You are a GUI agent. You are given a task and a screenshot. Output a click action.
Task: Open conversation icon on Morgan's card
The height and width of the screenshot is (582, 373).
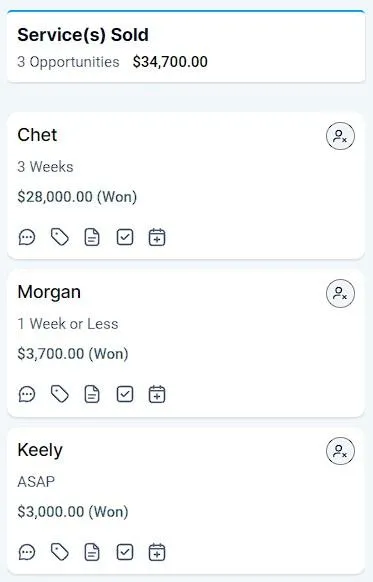click(27, 394)
